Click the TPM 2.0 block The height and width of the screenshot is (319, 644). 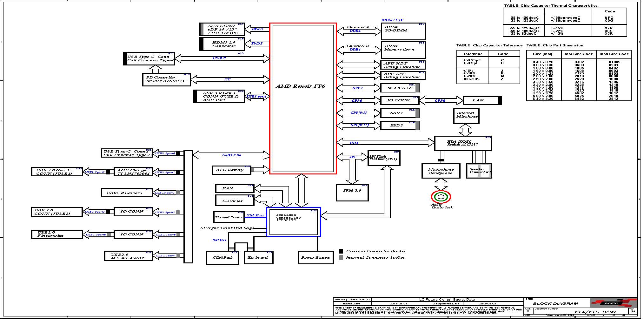click(x=352, y=193)
